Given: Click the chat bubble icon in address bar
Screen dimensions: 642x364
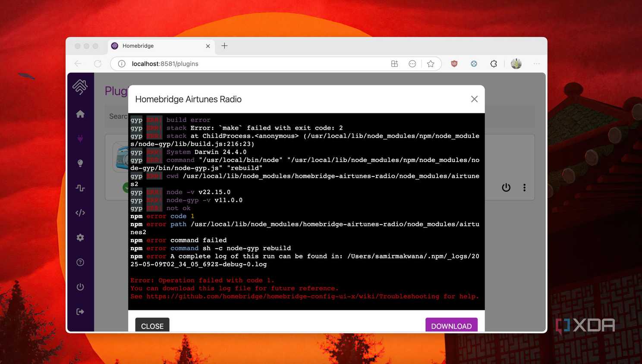Looking at the screenshot, I should 412,64.
